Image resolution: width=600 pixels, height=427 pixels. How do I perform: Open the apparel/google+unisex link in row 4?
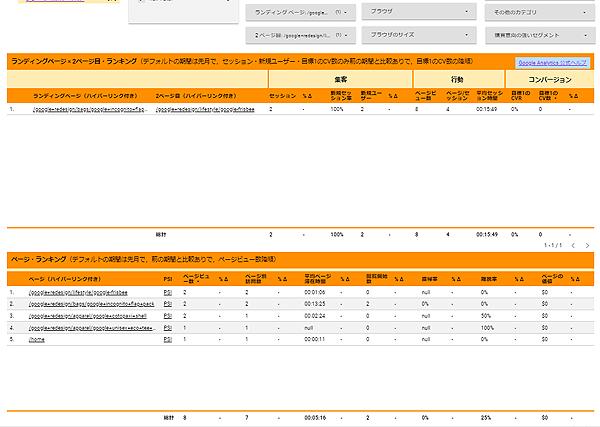click(92, 328)
